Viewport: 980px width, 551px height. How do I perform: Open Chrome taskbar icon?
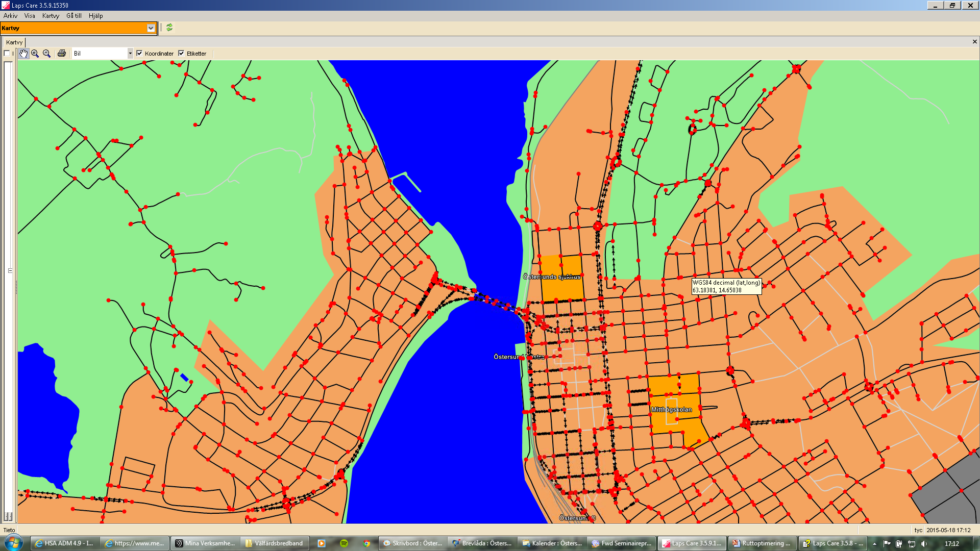[x=366, y=543]
